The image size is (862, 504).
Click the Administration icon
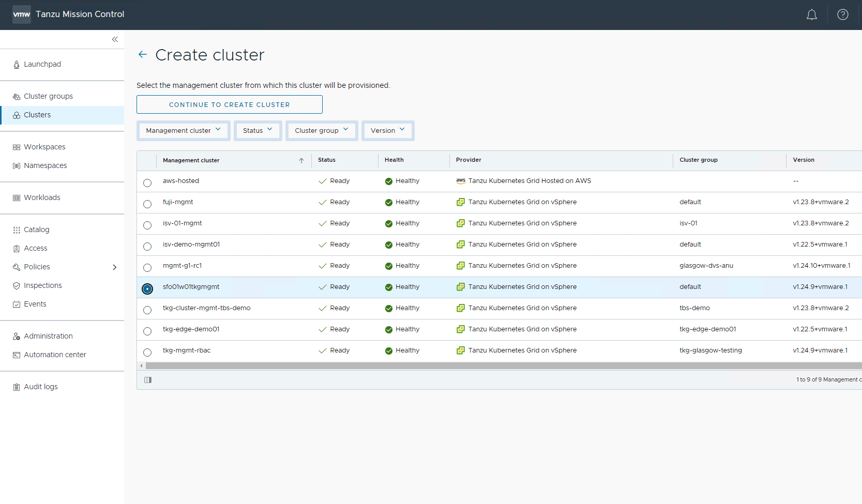pyautogui.click(x=17, y=337)
